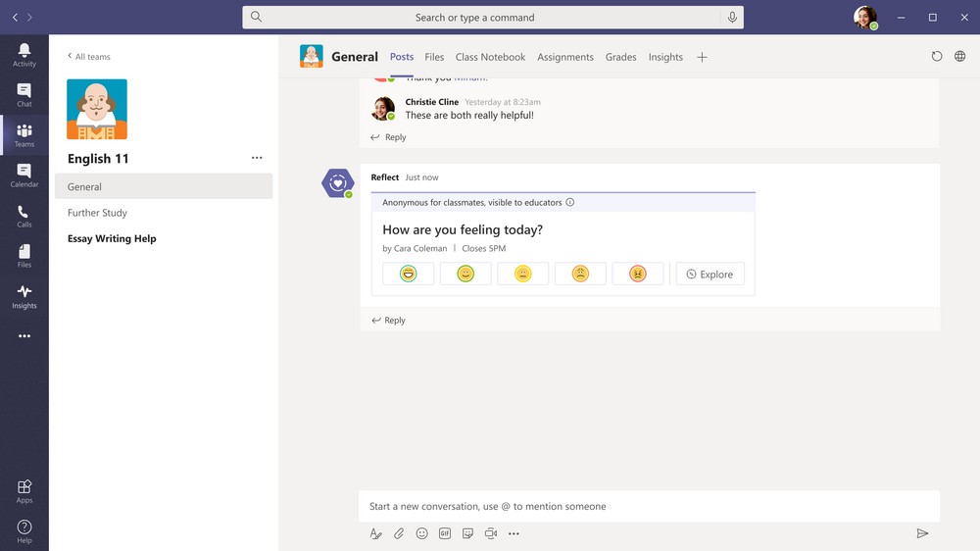980x551 pixels.
Task: Click the Christie Cline sender name
Action: (432, 102)
